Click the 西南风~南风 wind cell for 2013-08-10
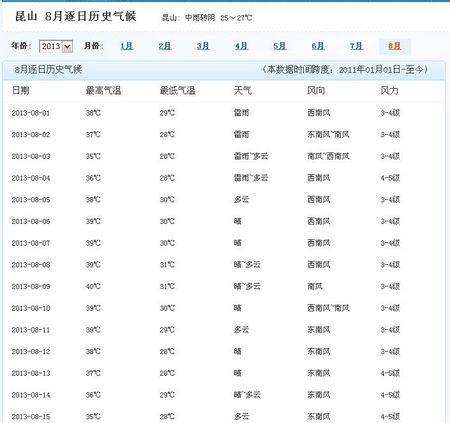The height and width of the screenshot is (423, 450). 328,308
